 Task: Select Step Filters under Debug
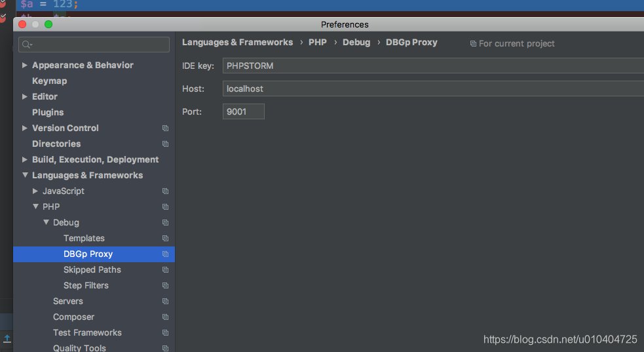coord(86,285)
